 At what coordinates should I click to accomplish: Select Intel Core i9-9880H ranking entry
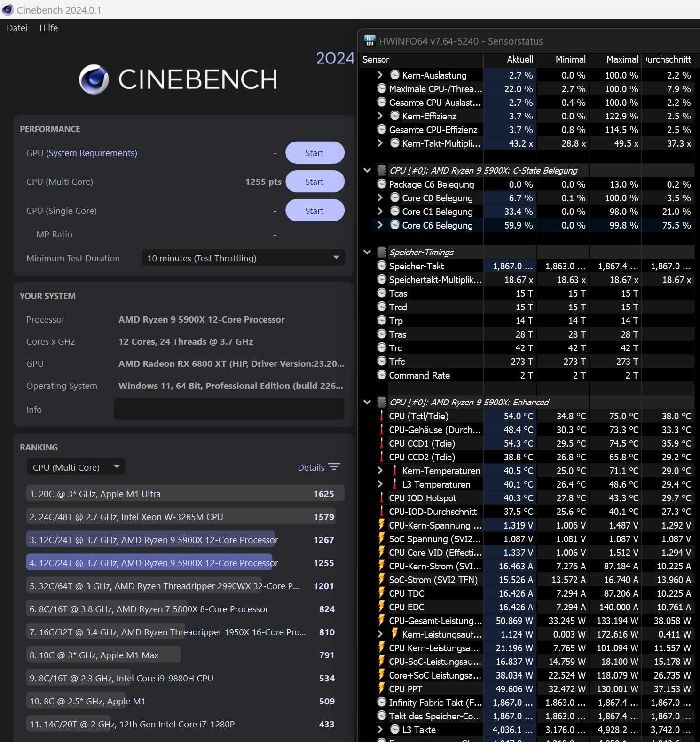[x=185, y=678]
